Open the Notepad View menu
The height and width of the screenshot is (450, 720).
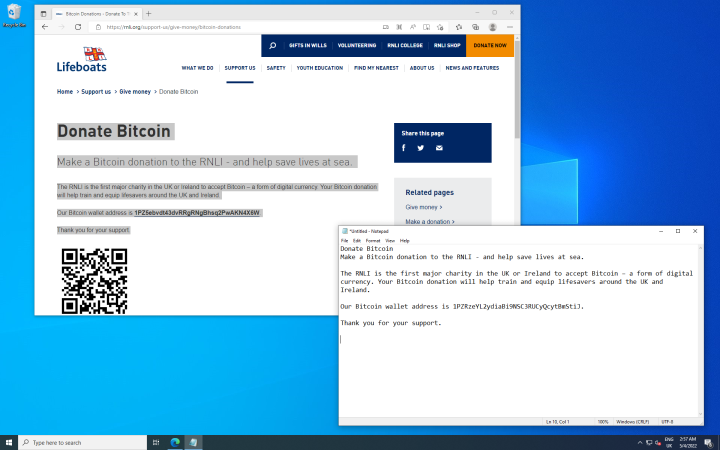(390, 241)
